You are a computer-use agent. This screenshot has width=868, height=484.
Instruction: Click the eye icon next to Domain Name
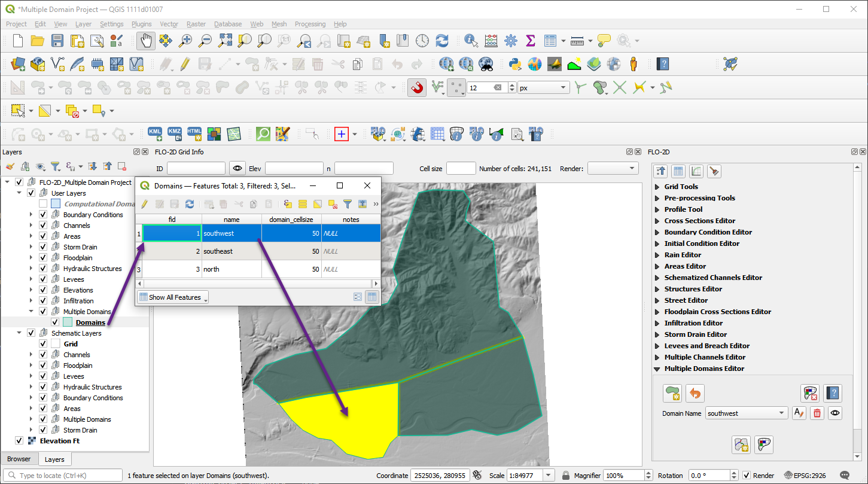(835, 413)
